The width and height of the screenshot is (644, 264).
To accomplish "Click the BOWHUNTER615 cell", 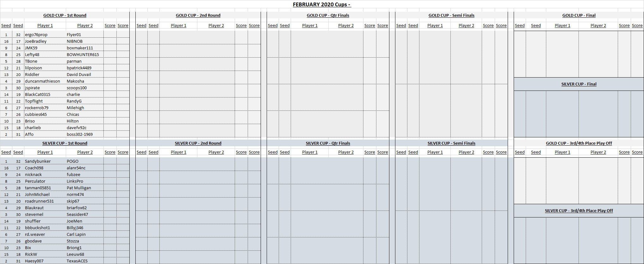I will (83, 55).
